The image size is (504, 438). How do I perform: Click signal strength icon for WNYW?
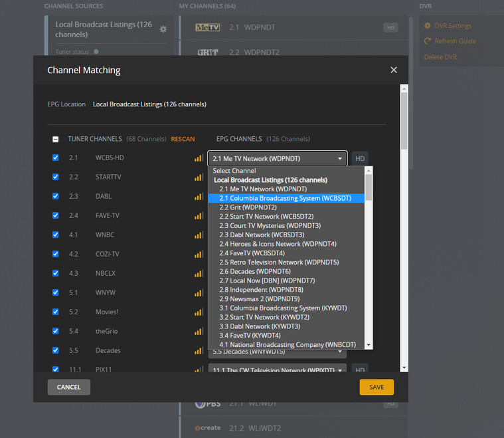(x=199, y=293)
